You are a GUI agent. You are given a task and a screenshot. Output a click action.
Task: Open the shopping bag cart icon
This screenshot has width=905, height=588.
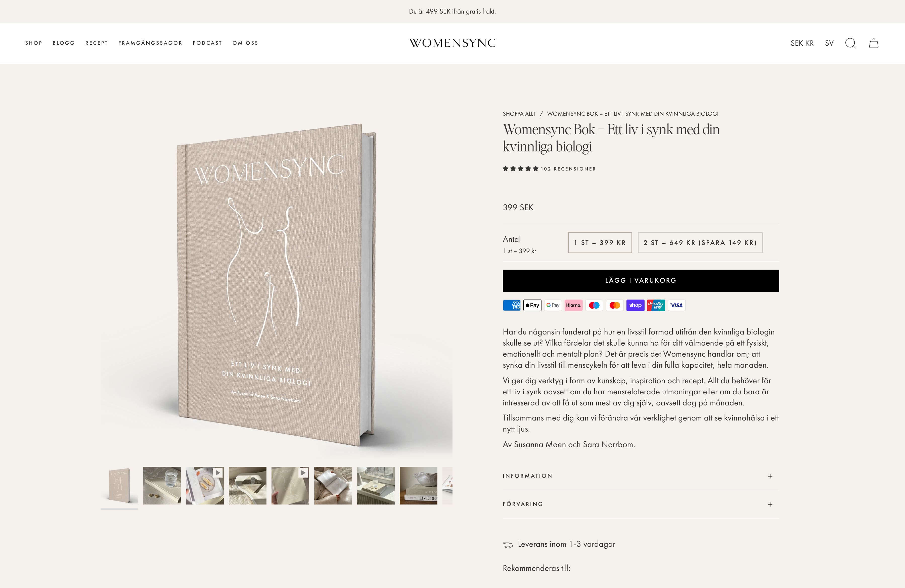pos(873,43)
